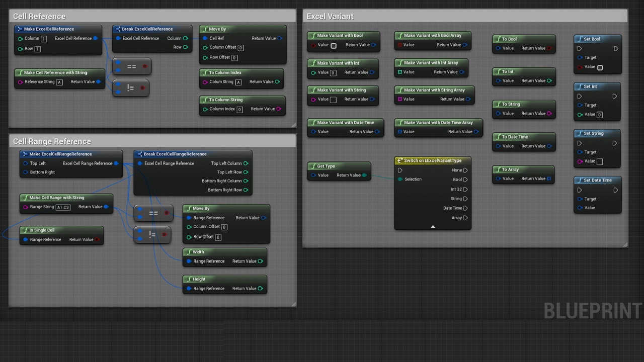The image size is (644, 362).
Task: Select the Excel Variant comment box title
Action: click(x=330, y=16)
